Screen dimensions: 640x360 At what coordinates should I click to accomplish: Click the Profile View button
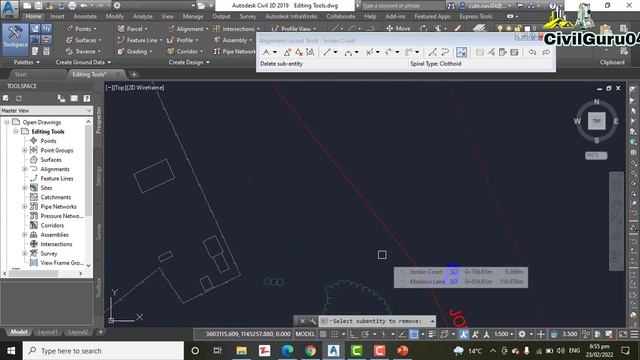(x=294, y=29)
